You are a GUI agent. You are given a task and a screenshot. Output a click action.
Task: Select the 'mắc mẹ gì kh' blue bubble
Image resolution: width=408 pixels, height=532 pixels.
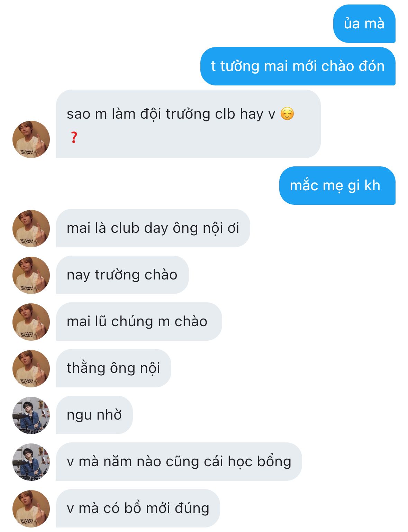coord(337,186)
